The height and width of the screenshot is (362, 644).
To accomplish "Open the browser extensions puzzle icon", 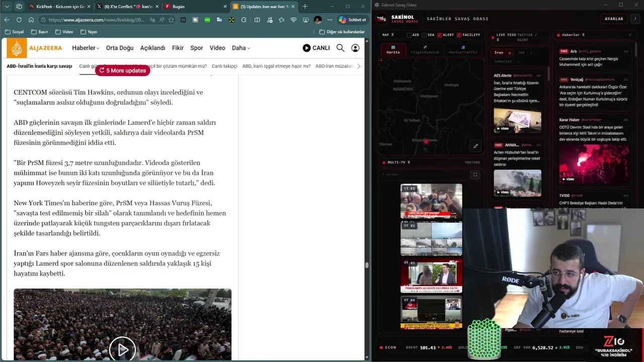I will click(x=244, y=20).
